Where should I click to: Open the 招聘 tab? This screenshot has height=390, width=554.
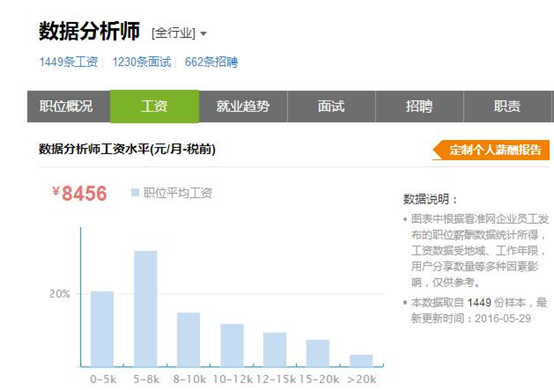click(419, 106)
